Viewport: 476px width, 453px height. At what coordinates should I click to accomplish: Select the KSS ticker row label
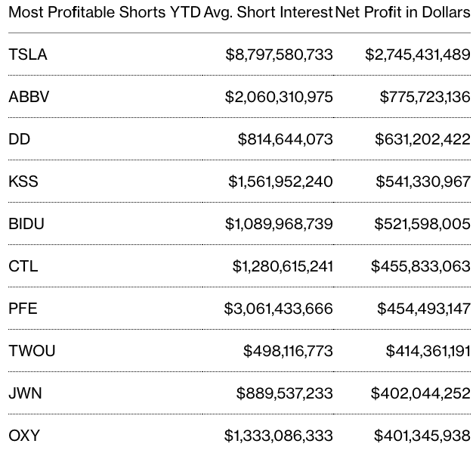coord(23,182)
